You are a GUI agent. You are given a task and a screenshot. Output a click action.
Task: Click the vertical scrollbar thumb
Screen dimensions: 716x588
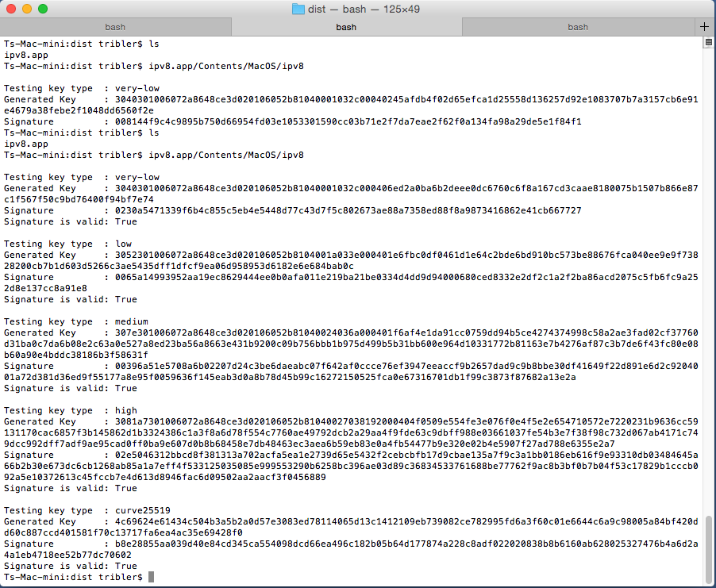[x=708, y=550]
